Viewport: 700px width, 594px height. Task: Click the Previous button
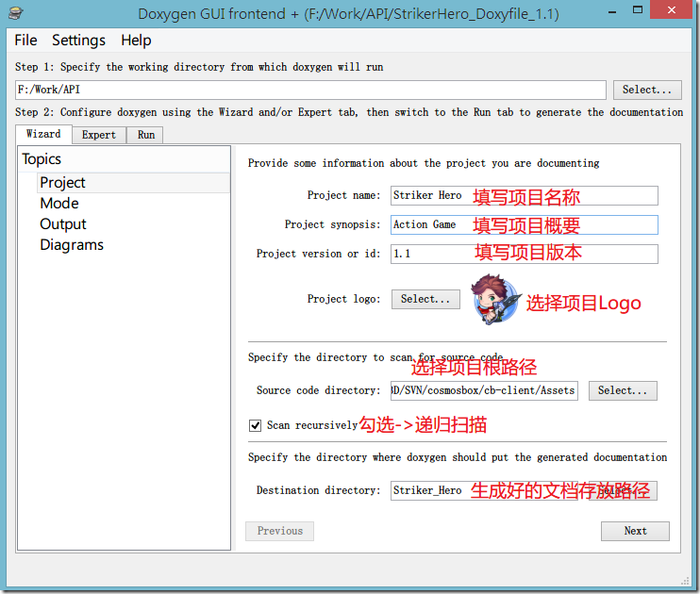(x=279, y=531)
